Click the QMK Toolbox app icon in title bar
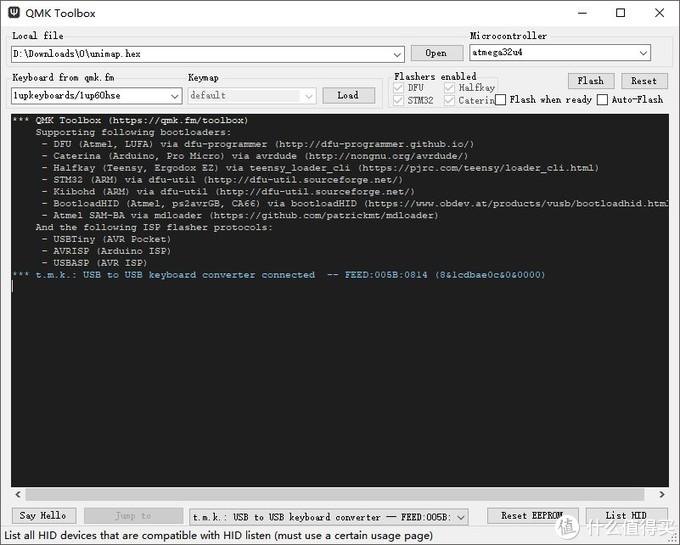 click(x=14, y=12)
